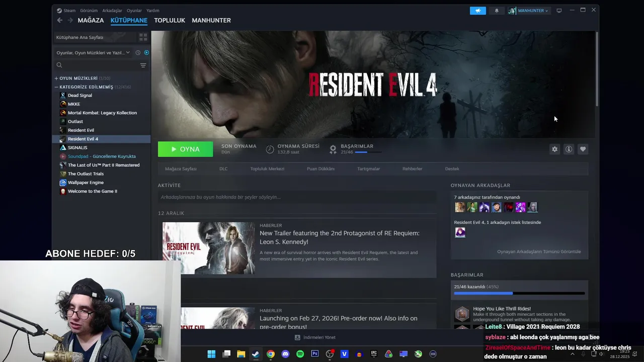
Task: Open the DLC link
Action: (223, 169)
